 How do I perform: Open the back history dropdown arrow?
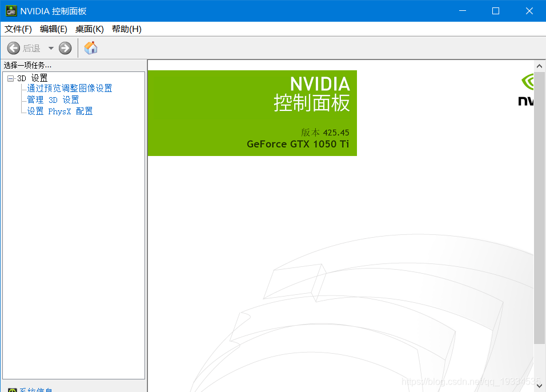click(x=51, y=48)
